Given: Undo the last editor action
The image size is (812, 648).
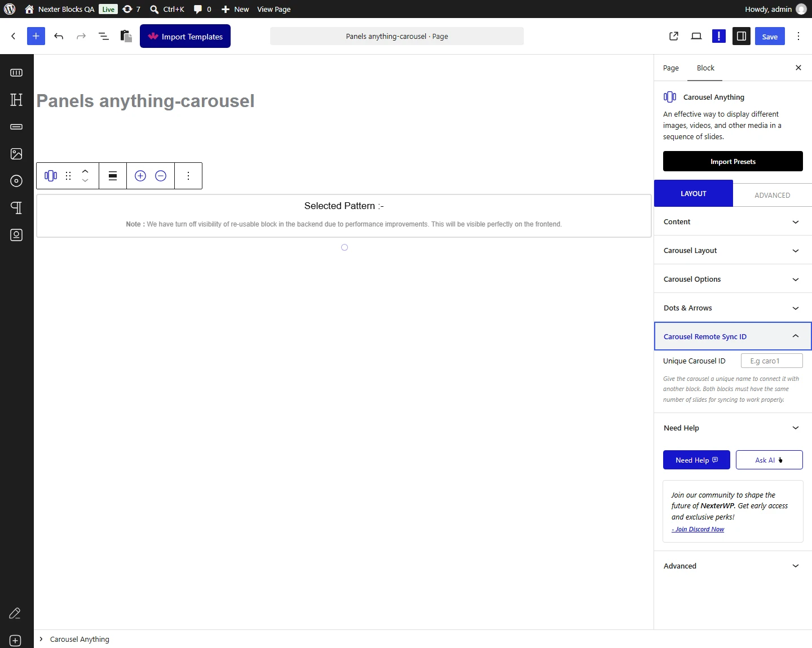Looking at the screenshot, I should [x=59, y=36].
